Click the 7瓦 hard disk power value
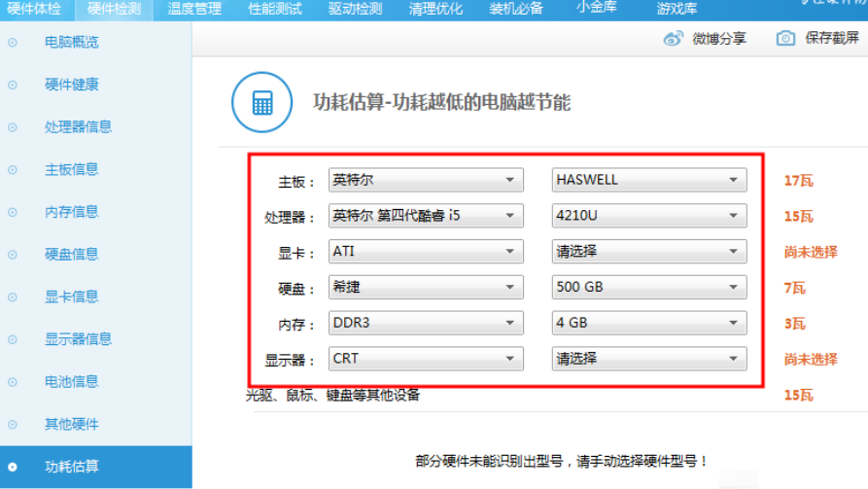The width and height of the screenshot is (868, 489). (x=794, y=288)
